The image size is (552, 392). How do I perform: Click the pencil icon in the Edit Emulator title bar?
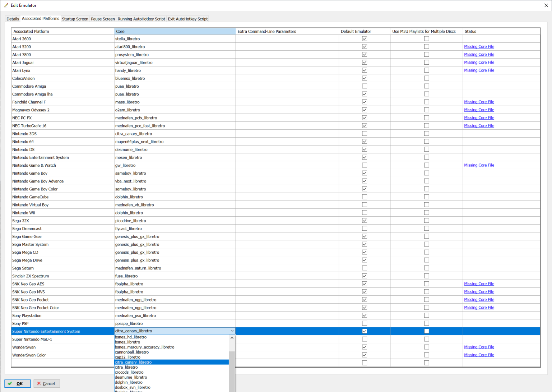click(x=6, y=5)
